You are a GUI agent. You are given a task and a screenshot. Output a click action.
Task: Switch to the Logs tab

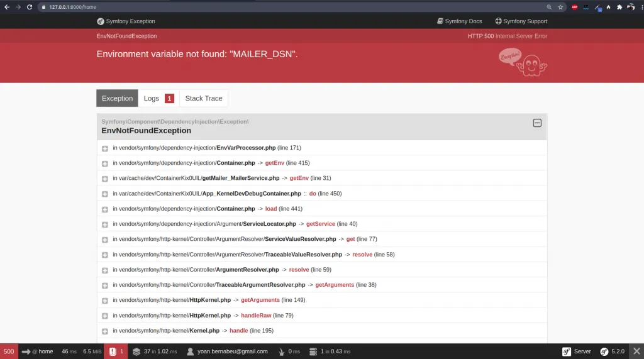(x=158, y=98)
